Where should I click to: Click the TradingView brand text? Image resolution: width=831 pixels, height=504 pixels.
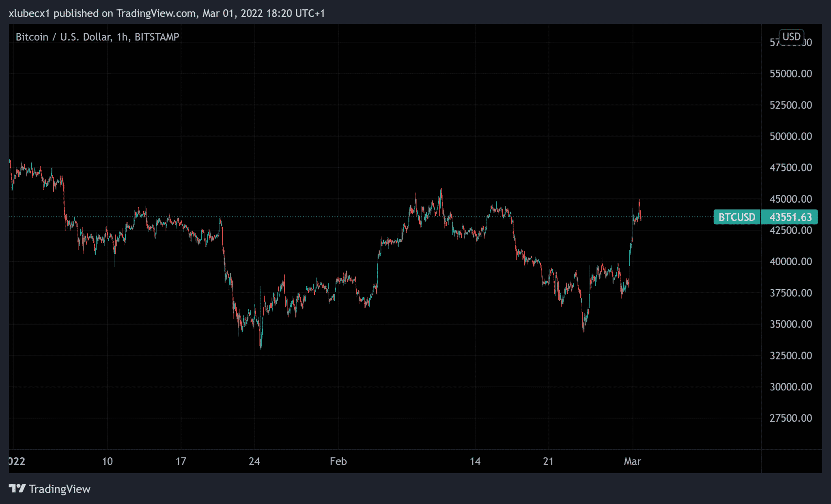coord(60,489)
